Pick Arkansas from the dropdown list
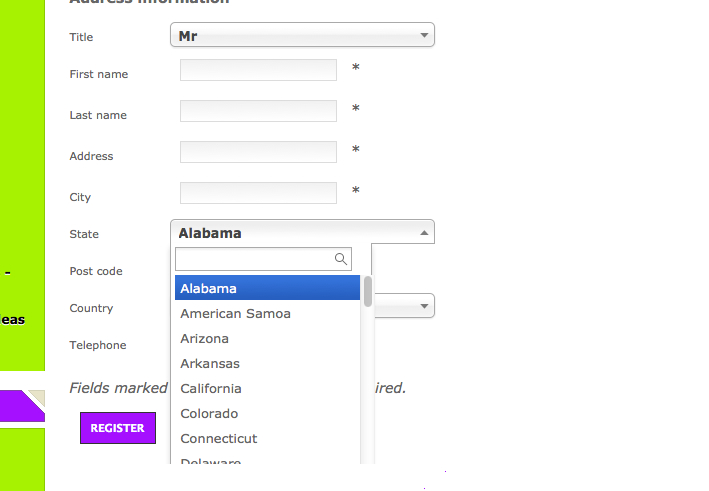The image size is (709, 491). click(x=267, y=363)
